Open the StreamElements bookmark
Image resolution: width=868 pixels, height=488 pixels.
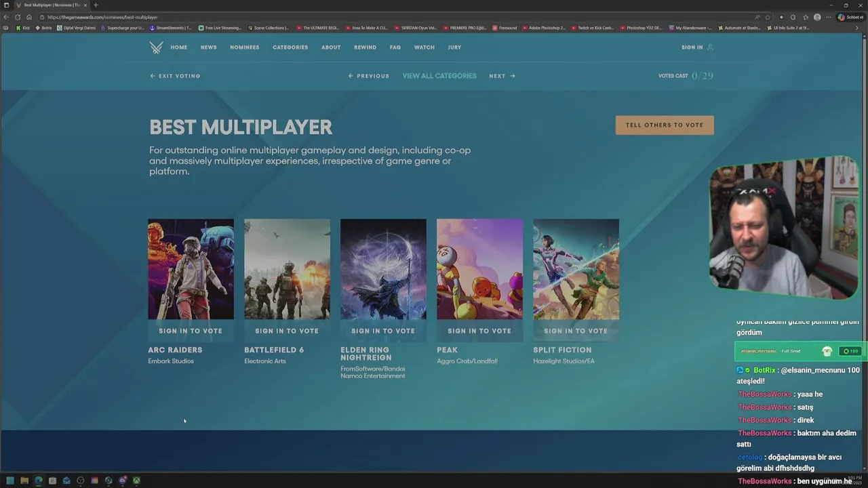click(x=170, y=28)
